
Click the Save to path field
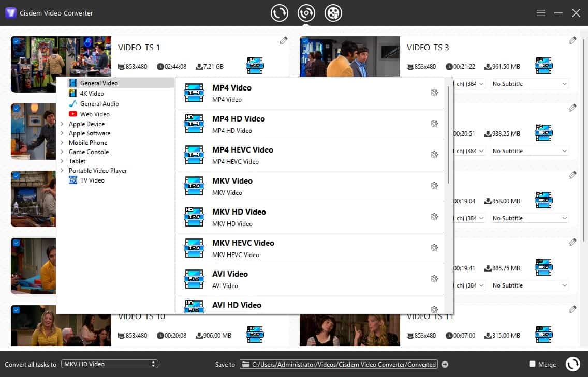pos(339,364)
